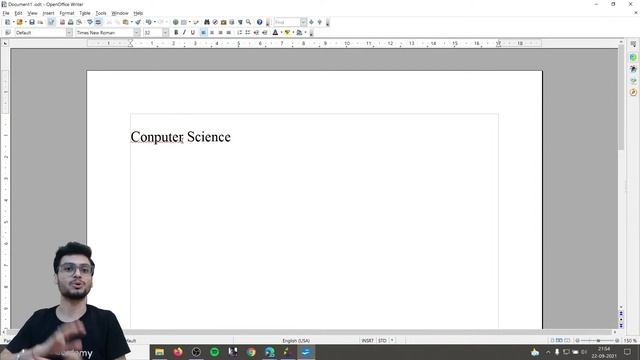Expand the Apply Style dropdown
The image size is (640, 360).
[x=69, y=33]
